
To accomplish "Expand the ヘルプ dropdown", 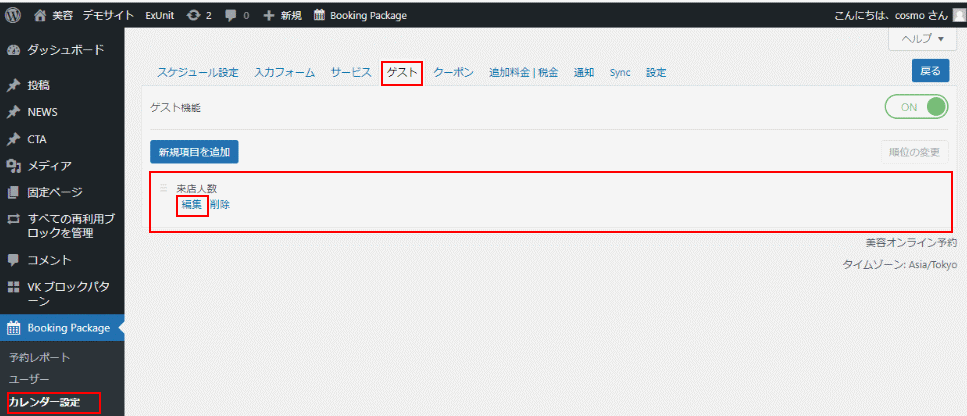I will point(916,38).
